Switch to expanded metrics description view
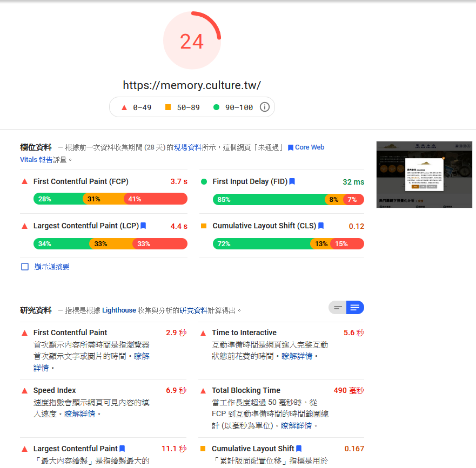Screen dimensions: 476x468 [x=355, y=308]
